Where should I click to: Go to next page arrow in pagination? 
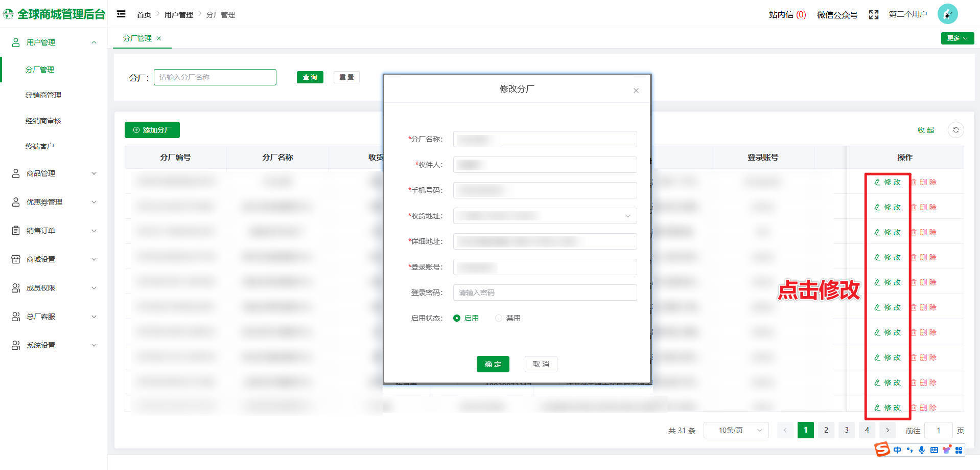pyautogui.click(x=888, y=430)
